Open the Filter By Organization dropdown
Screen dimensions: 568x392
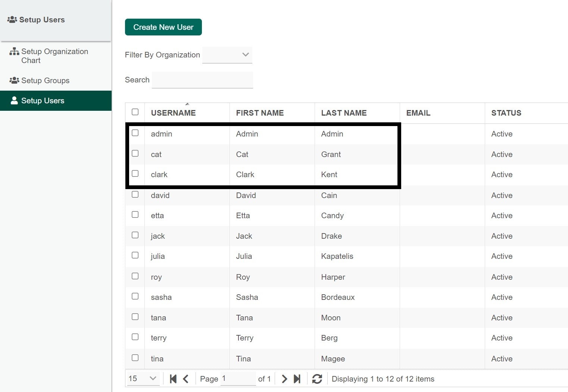click(227, 55)
